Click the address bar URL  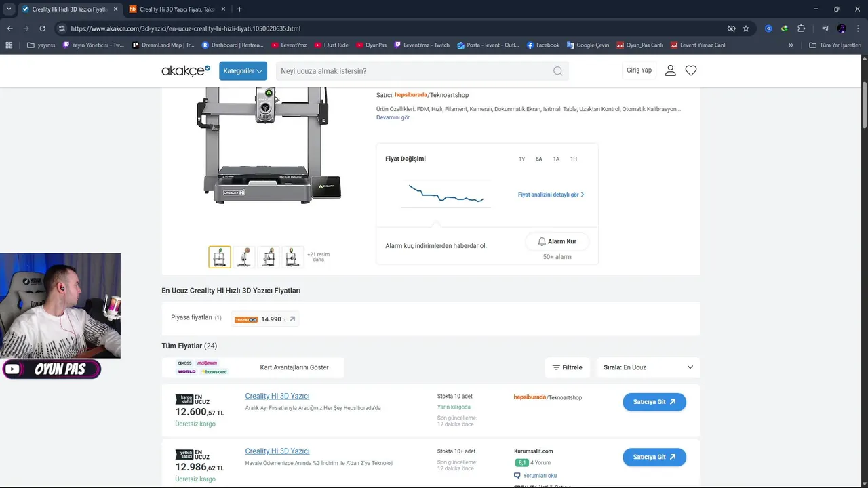[x=186, y=28]
